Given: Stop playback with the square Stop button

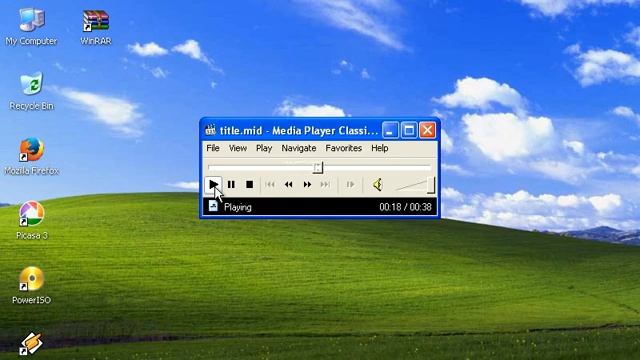Looking at the screenshot, I should [249, 184].
